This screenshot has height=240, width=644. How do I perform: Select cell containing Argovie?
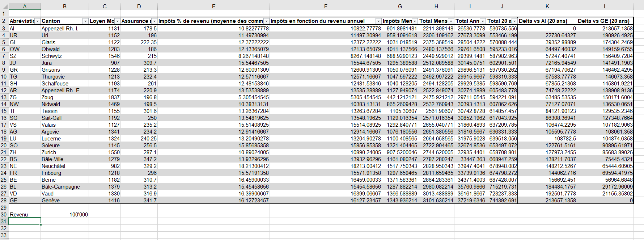(x=64, y=132)
